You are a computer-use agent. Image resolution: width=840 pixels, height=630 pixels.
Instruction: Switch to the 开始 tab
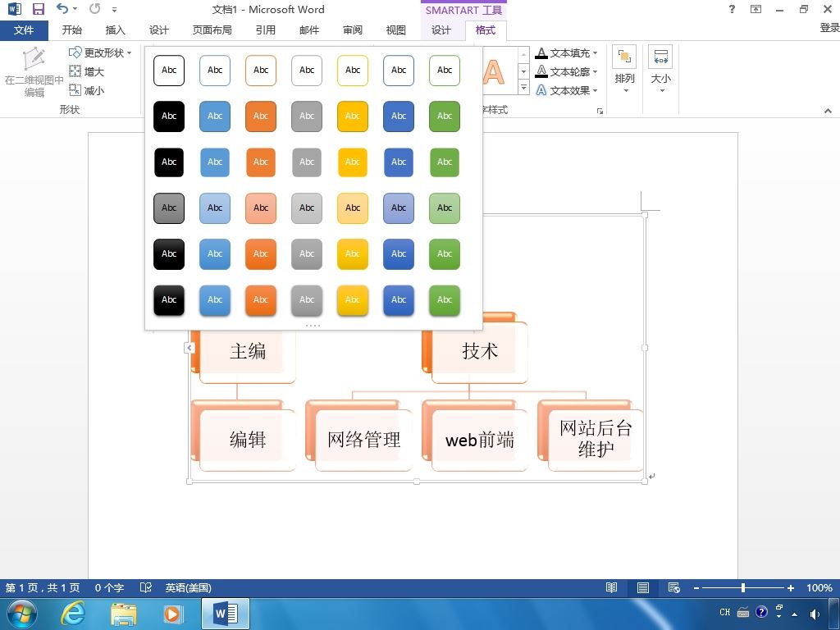pos(72,30)
